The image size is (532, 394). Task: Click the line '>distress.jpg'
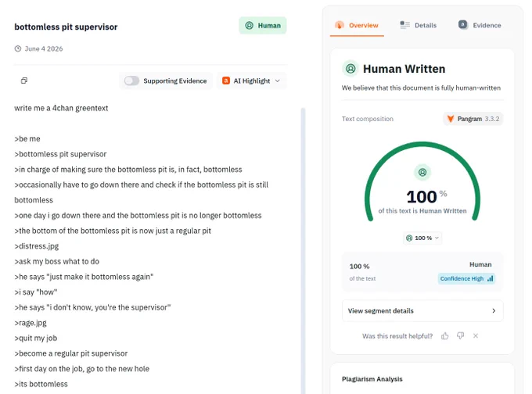click(x=37, y=246)
